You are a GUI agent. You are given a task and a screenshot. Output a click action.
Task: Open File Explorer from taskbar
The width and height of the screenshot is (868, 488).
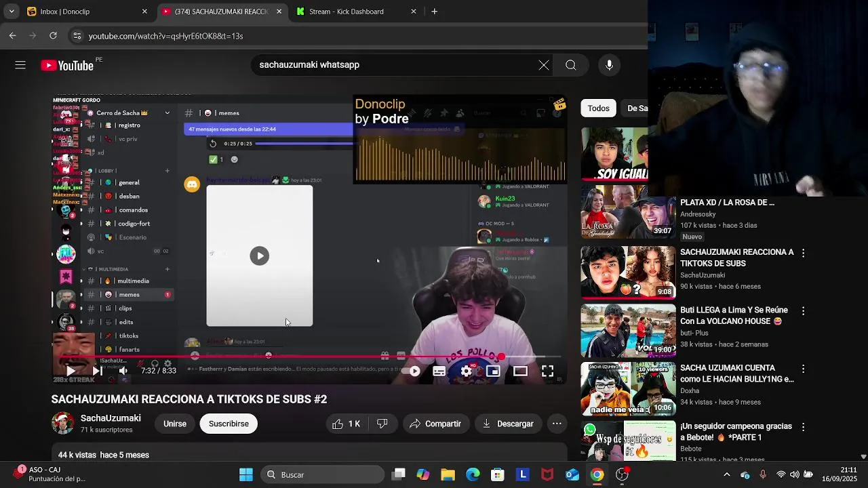(x=448, y=474)
